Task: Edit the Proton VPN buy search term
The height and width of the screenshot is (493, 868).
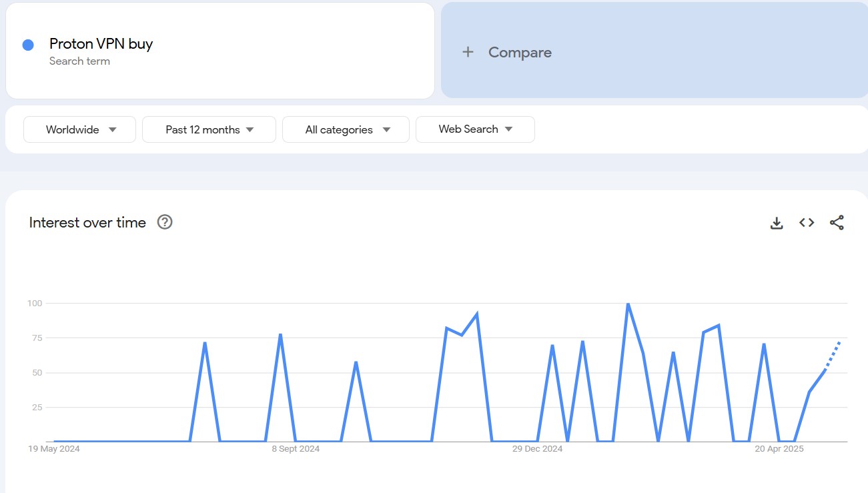Action: pos(101,44)
